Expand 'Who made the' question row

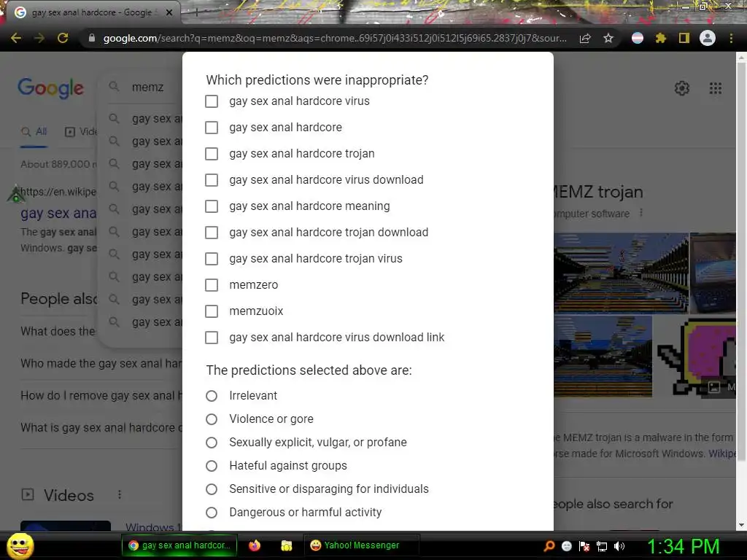101,363
